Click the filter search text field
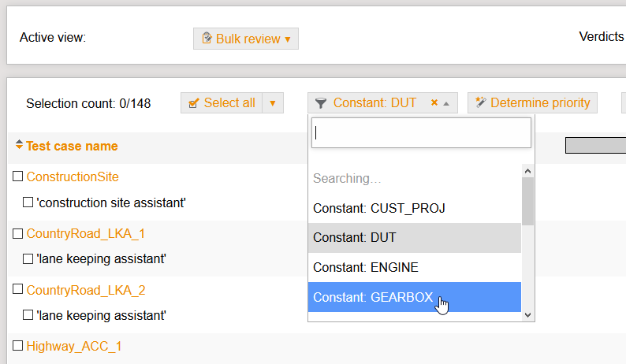 tap(421, 132)
